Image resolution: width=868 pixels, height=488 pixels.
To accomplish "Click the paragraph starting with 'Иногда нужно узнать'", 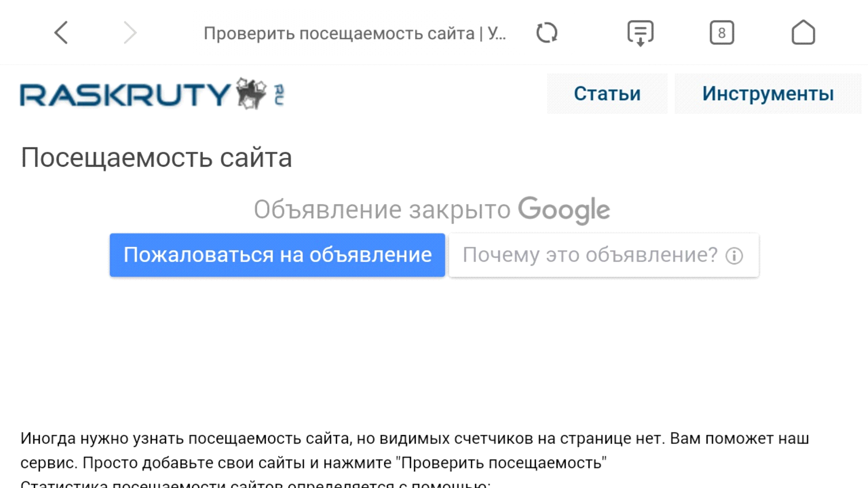I will (x=414, y=438).
